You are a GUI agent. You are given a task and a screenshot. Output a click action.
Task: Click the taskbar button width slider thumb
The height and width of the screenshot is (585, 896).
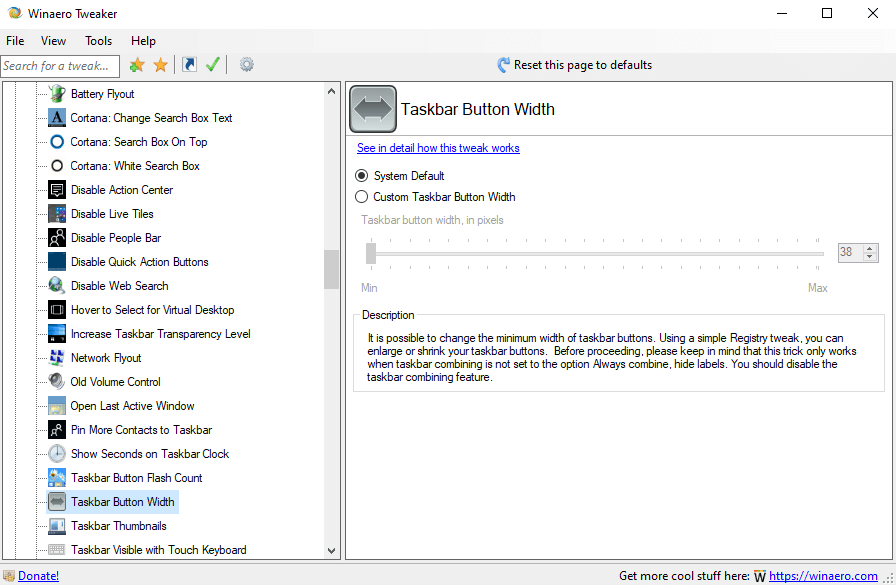[371, 254]
